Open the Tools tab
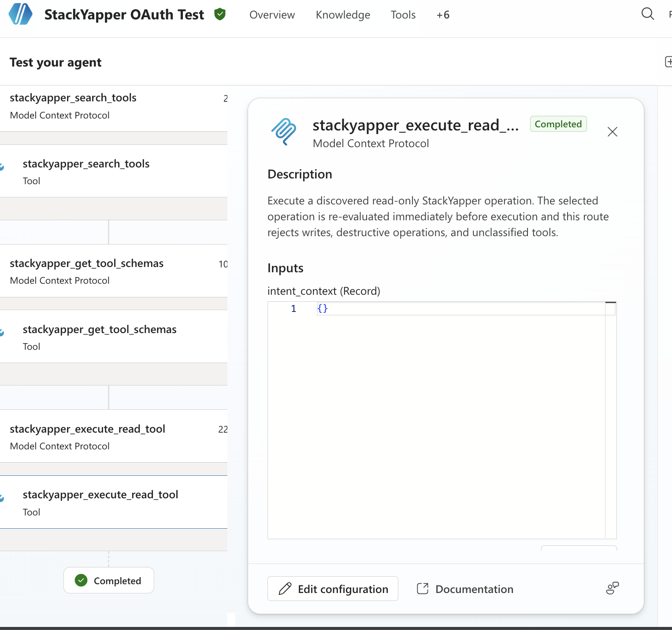Screen dimensions: 672x630 tap(403, 15)
